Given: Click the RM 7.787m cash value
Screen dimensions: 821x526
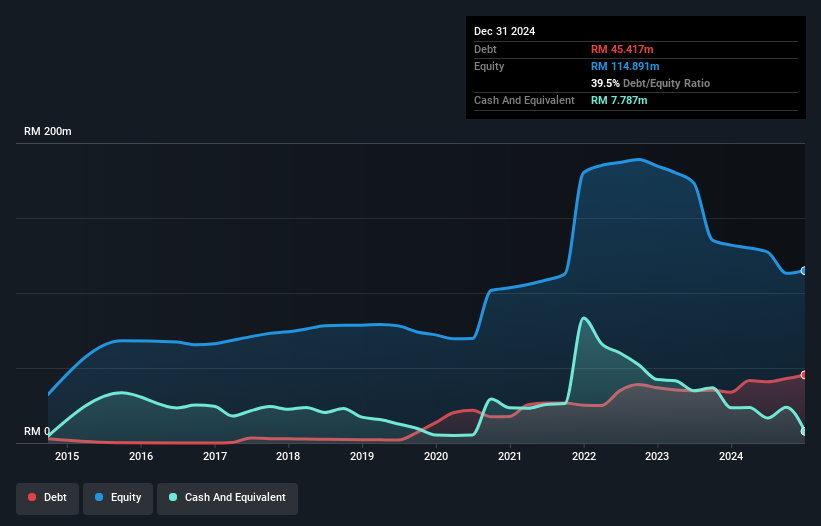Looking at the screenshot, I should tap(619, 100).
